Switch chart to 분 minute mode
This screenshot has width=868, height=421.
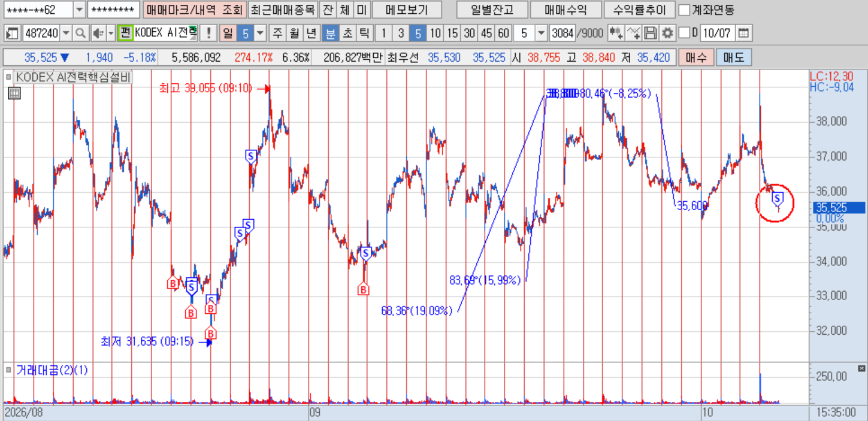coord(329,33)
